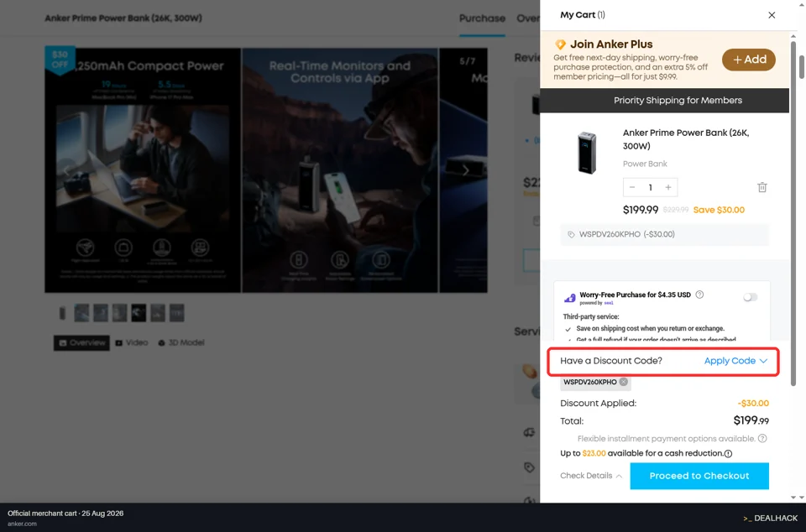Go to previous gallery image arrow
This screenshot has width=806, height=532.
[66, 171]
